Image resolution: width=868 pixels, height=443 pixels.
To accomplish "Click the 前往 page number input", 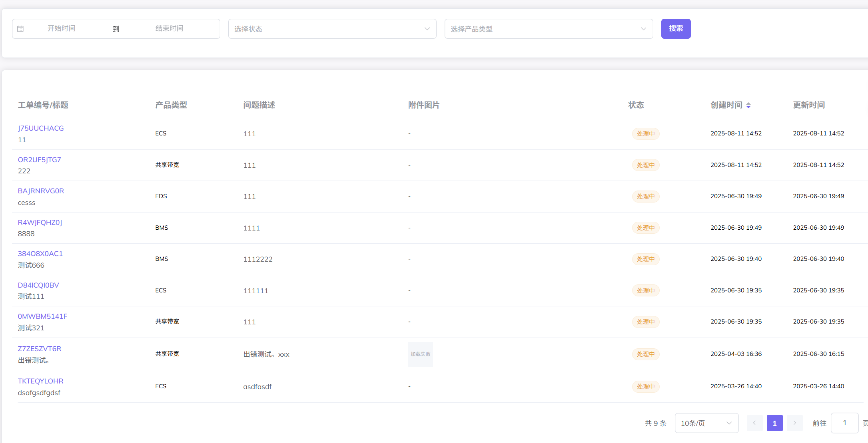I will click(x=844, y=423).
